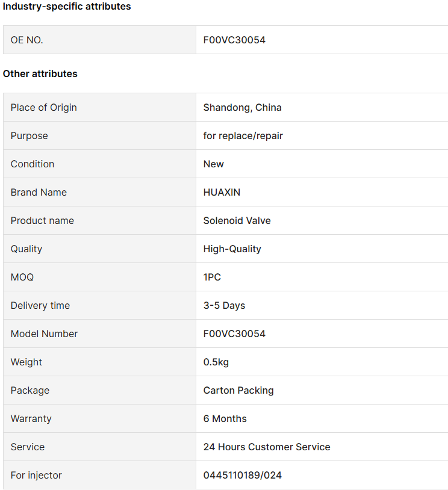Click the OE NO. label cell
The height and width of the screenshot is (490, 448).
pyautogui.click(x=100, y=40)
